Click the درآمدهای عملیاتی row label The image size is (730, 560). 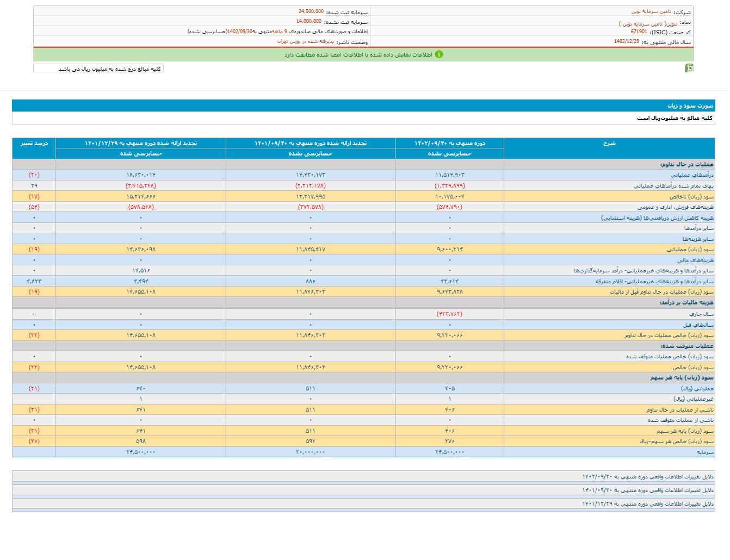[x=691, y=175]
